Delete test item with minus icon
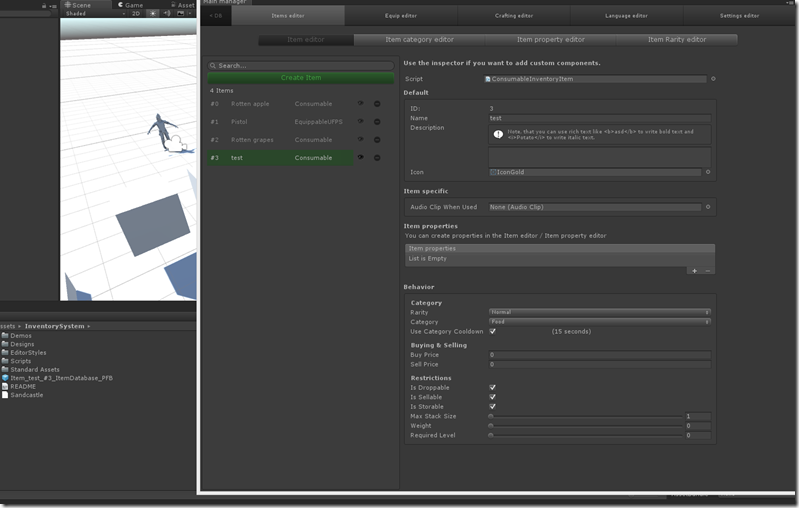The image size is (799, 508). [x=377, y=158]
